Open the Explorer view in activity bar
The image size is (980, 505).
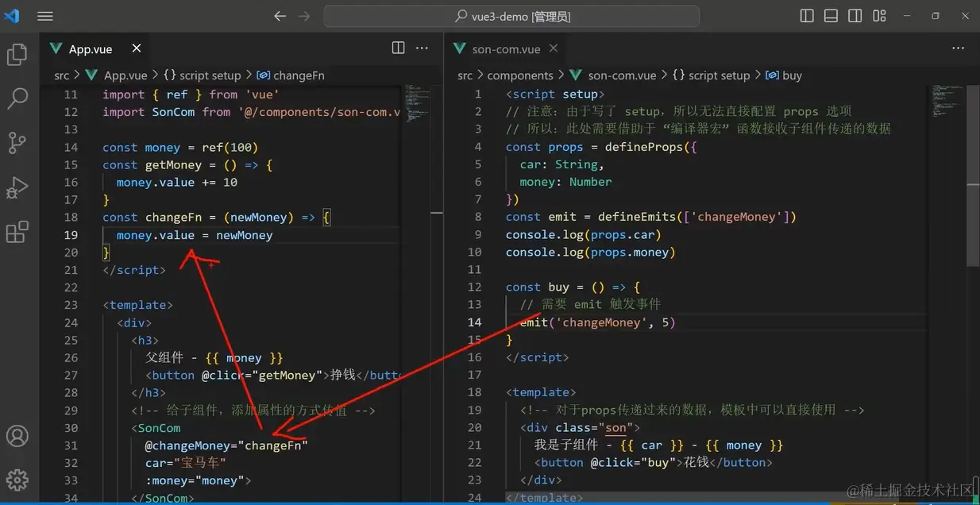click(x=17, y=55)
